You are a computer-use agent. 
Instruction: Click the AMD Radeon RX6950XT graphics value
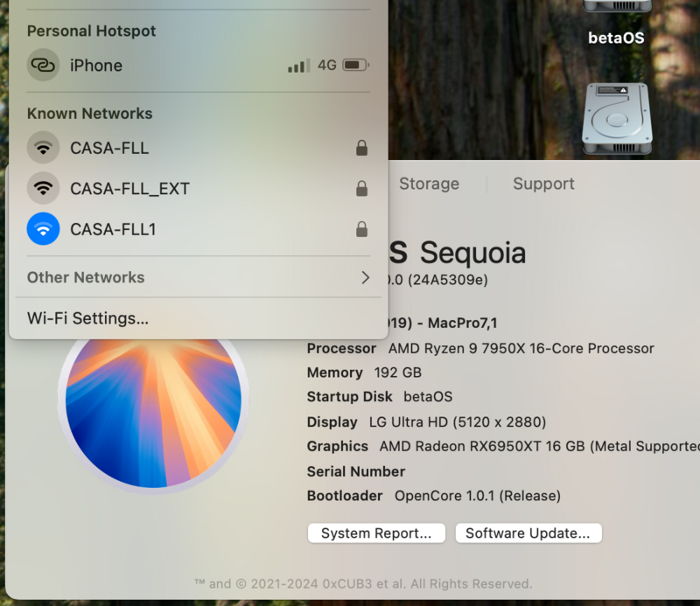point(539,447)
